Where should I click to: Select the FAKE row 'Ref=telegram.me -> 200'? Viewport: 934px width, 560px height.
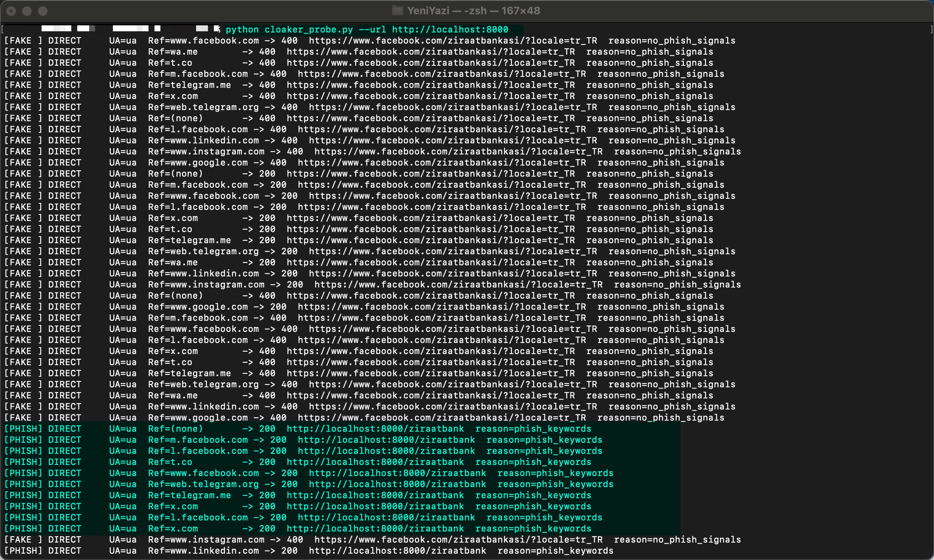359,240
